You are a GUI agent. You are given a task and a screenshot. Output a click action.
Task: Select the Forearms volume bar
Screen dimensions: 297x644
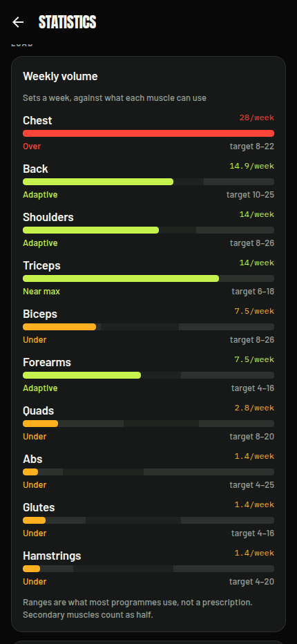pos(148,375)
